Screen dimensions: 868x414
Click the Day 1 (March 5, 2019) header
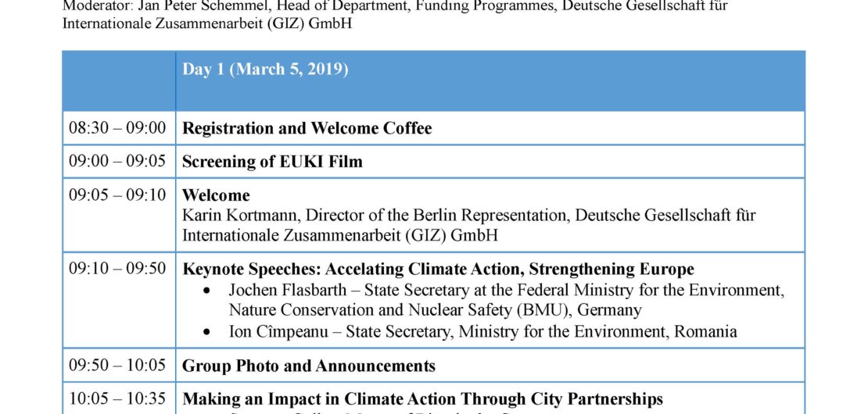click(x=265, y=70)
